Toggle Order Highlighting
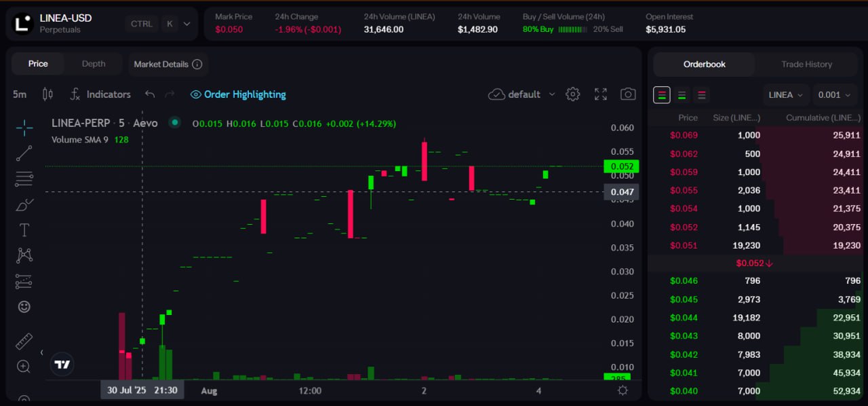Viewport: 868px width, 406px height. coord(238,94)
